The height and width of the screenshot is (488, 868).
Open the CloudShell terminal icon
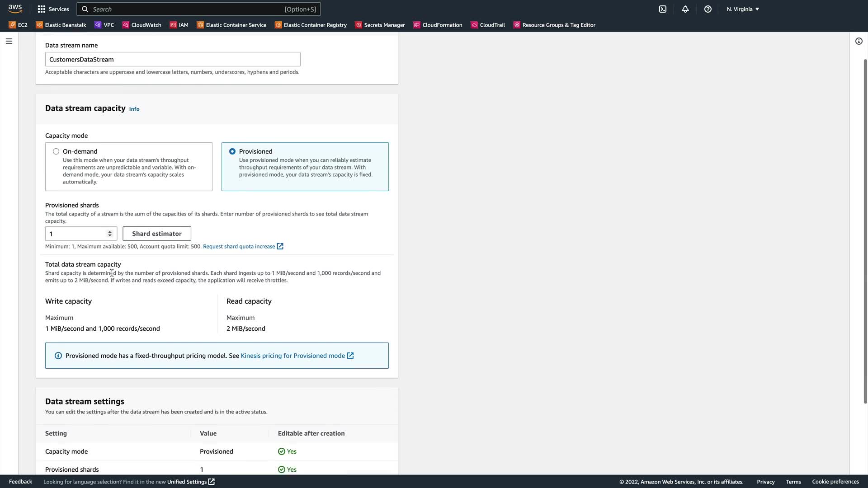click(x=663, y=9)
